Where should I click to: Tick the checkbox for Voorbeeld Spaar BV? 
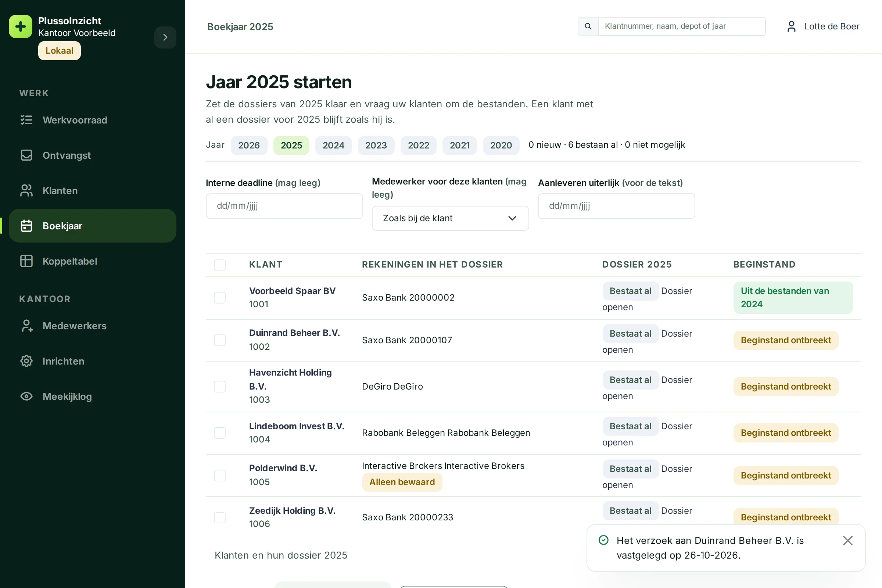pos(220,298)
